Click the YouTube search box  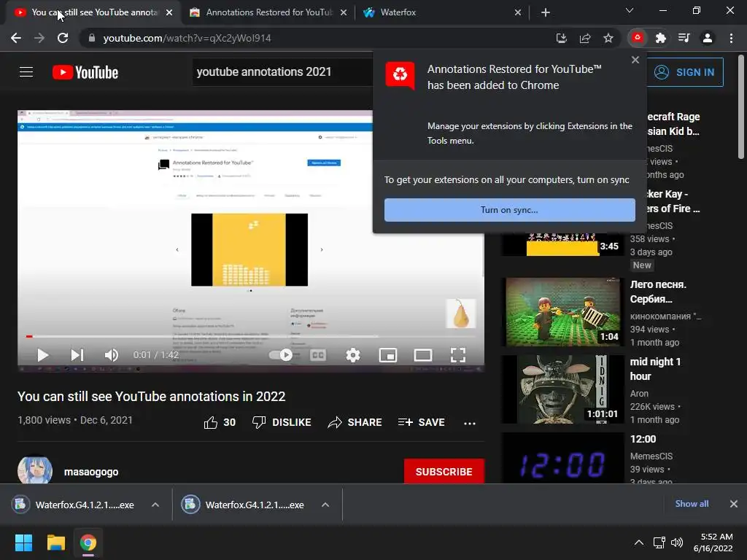point(283,72)
